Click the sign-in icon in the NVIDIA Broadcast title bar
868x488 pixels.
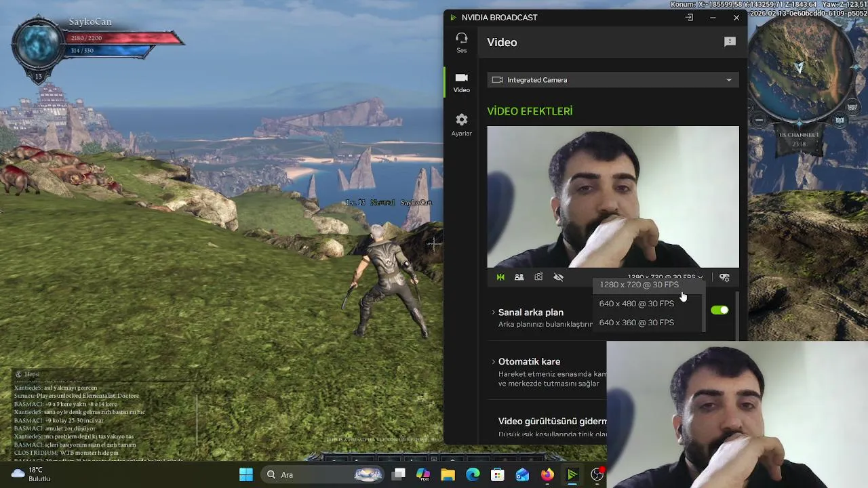pos(689,18)
